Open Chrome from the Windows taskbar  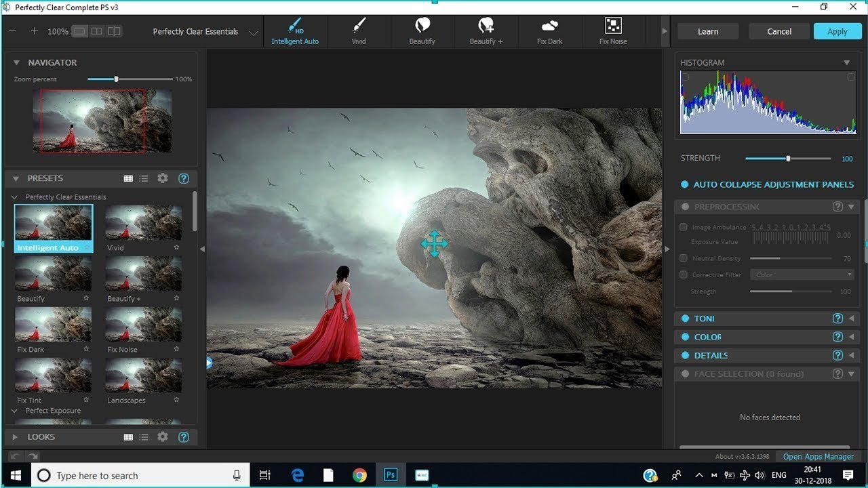(x=359, y=475)
